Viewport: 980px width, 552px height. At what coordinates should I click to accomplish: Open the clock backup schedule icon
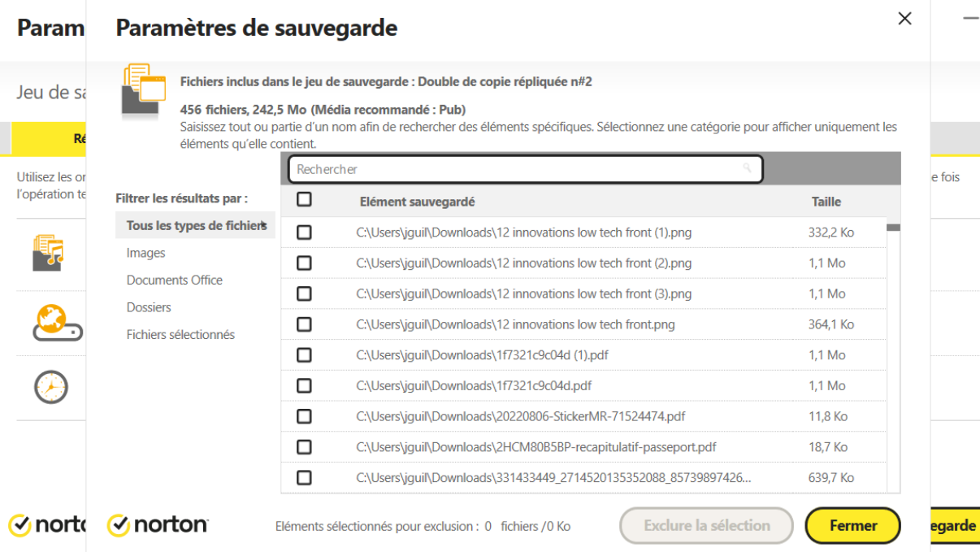(50, 388)
